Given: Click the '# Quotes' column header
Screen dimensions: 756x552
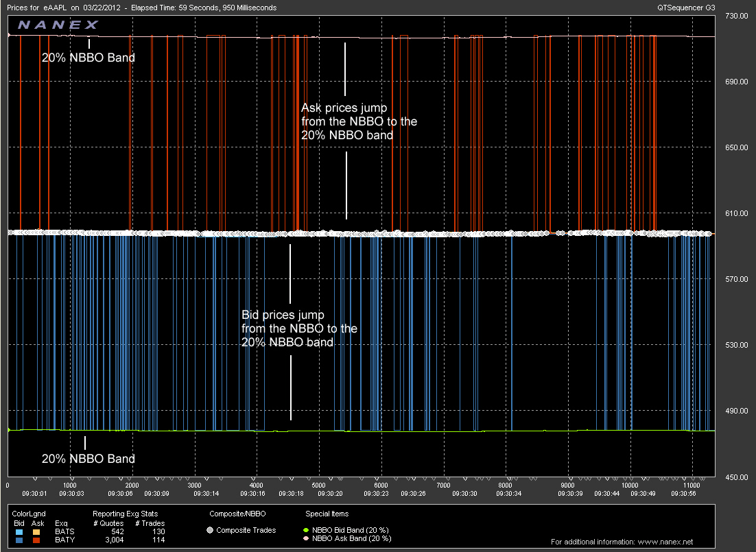Looking at the screenshot, I should 108,524.
